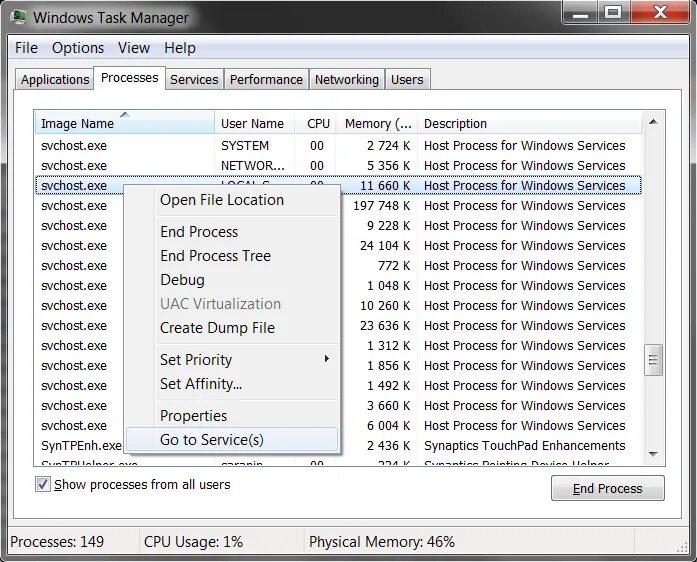Sort by CPU column header
697x562 pixels.
point(316,123)
